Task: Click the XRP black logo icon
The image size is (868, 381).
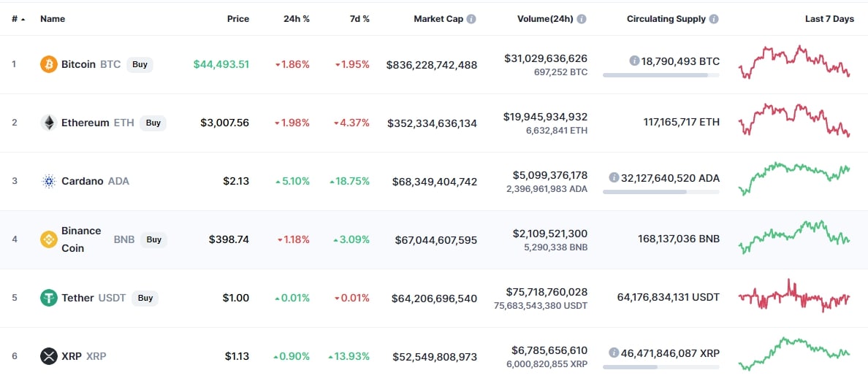Action: coord(49,356)
